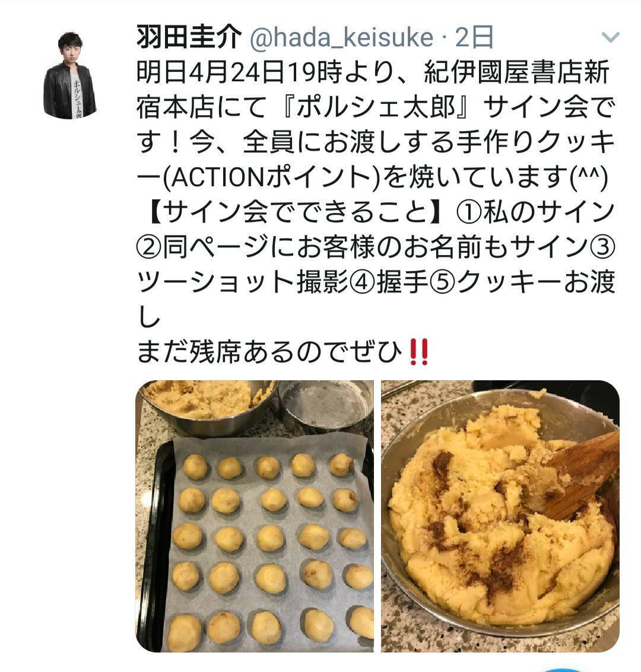
Task: Expand the tweet options chevron menu
Action: (611, 38)
